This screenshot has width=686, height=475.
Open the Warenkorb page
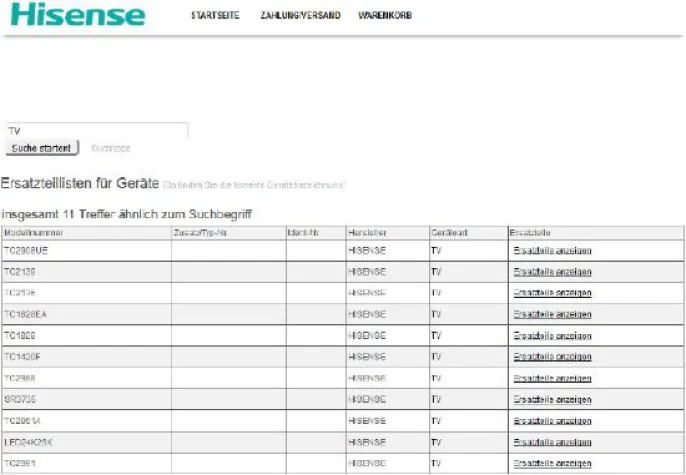[385, 17]
